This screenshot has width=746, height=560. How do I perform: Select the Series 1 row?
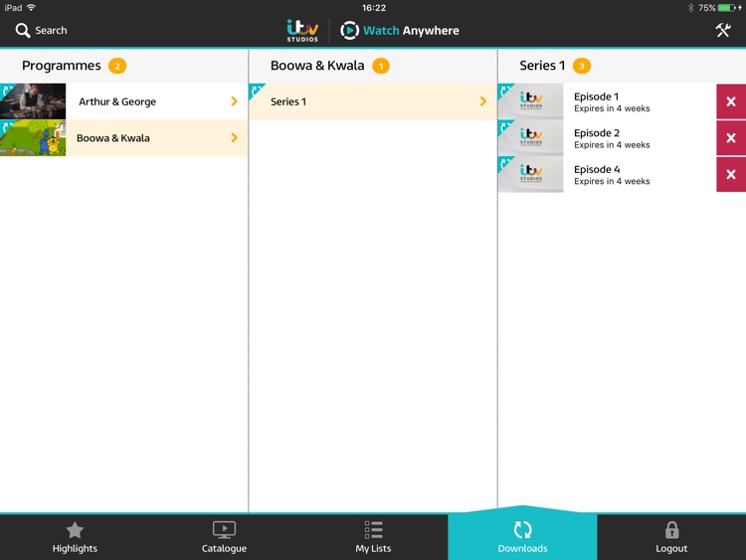click(x=373, y=101)
